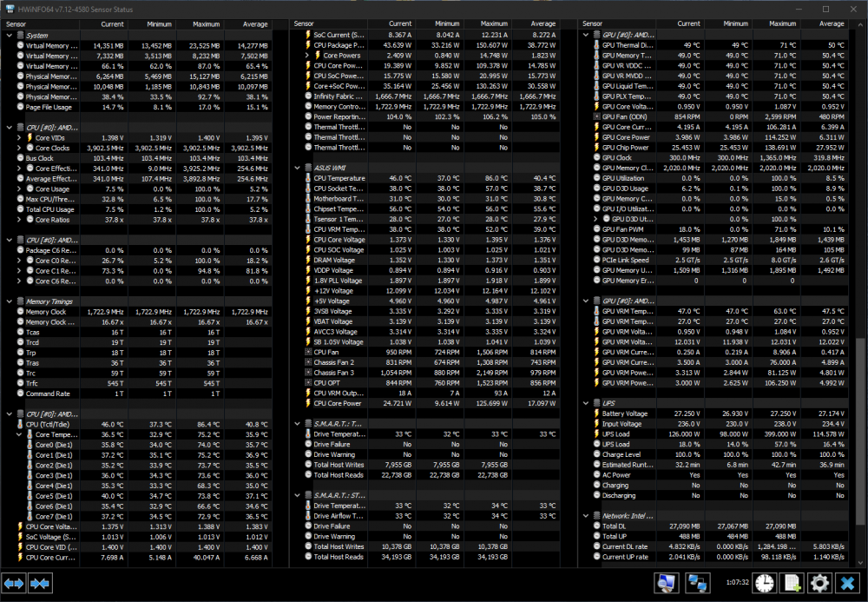The image size is (868, 602).
Task: Expand the Core Usage row
Action: tap(21, 189)
